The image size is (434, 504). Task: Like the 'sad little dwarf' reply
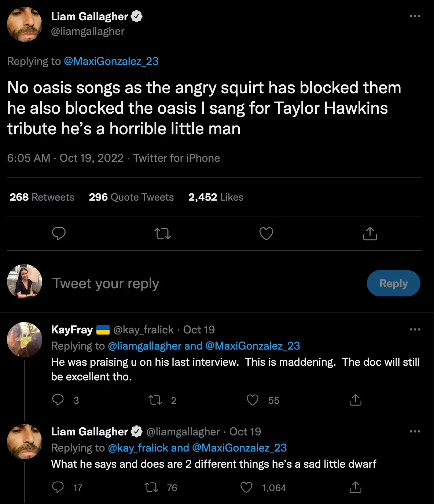(246, 487)
